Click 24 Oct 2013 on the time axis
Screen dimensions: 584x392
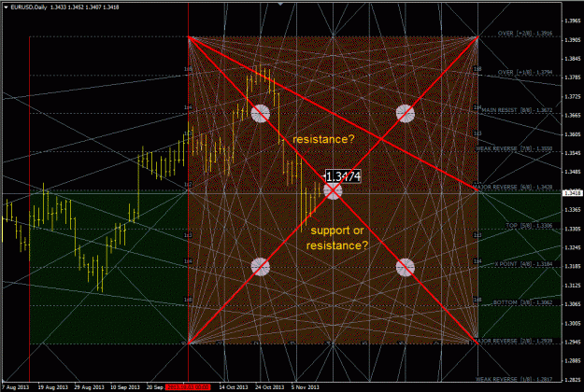click(269, 387)
